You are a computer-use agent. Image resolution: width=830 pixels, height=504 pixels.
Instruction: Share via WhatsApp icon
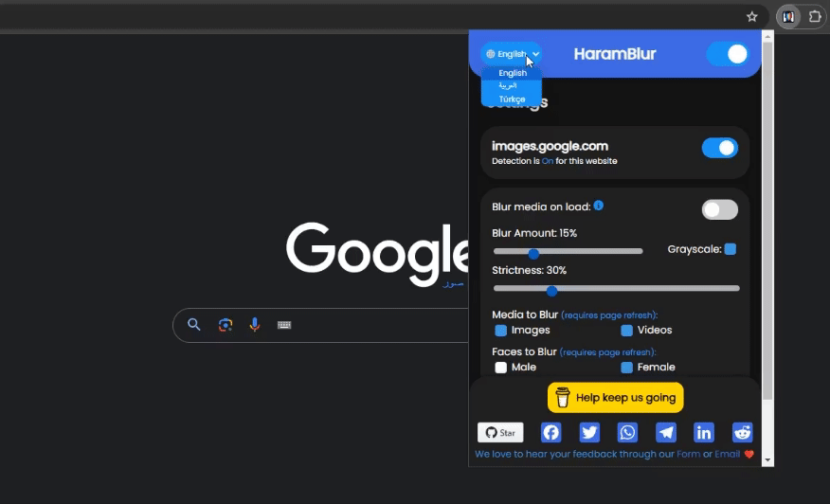pos(627,433)
